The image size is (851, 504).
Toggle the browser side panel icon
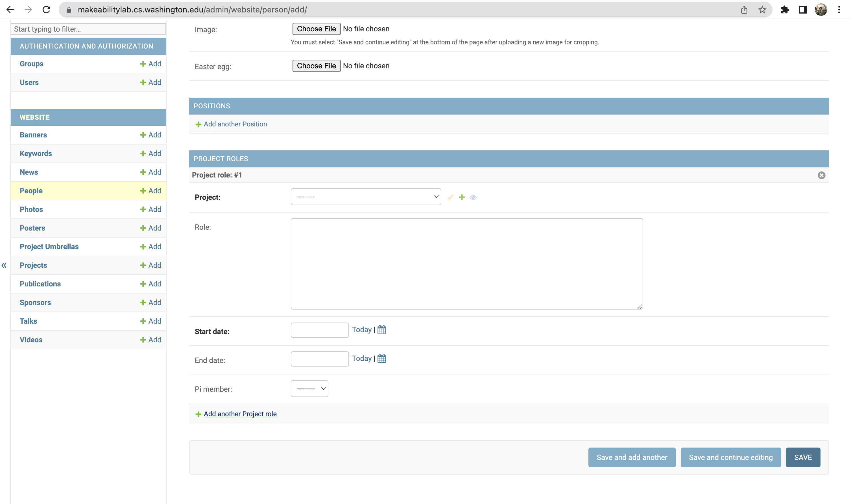pyautogui.click(x=802, y=9)
